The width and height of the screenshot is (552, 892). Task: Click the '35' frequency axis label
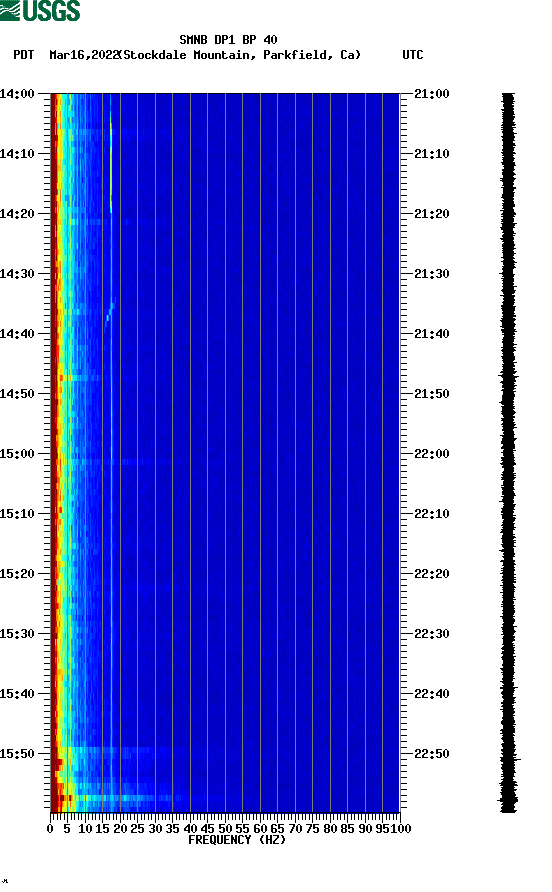point(172,829)
